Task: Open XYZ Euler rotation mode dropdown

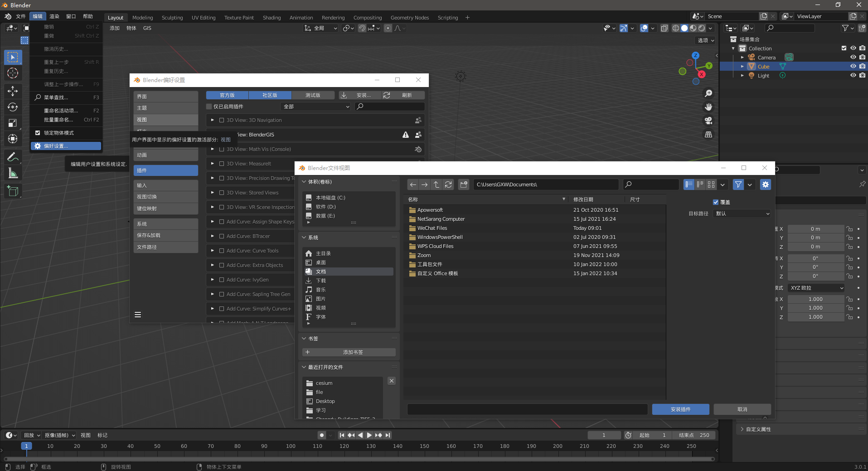Action: click(816, 288)
